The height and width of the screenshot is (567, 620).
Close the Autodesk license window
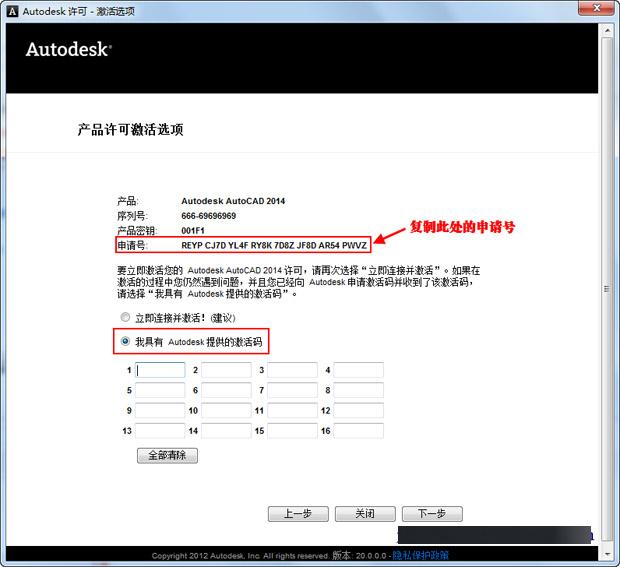[597, 8]
